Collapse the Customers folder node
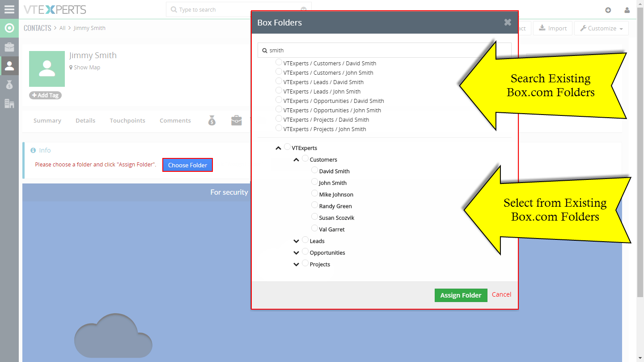 click(x=296, y=160)
